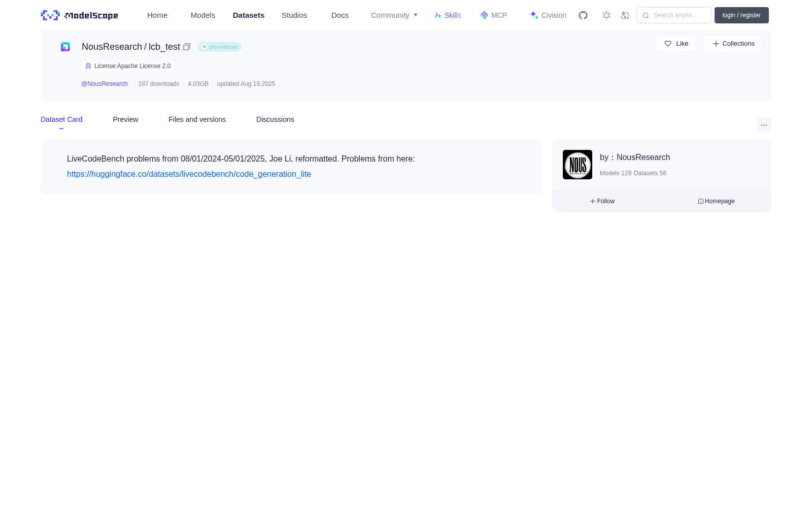Click the License: Apache License 2.0 tag
This screenshot has height=508, width=812.
click(x=127, y=66)
